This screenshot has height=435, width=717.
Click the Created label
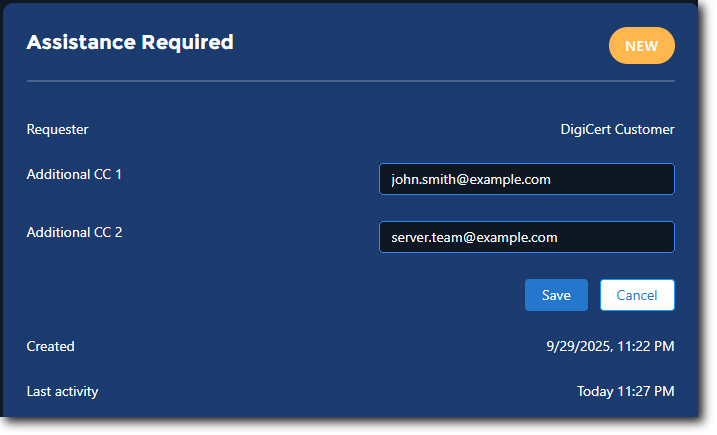[50, 346]
